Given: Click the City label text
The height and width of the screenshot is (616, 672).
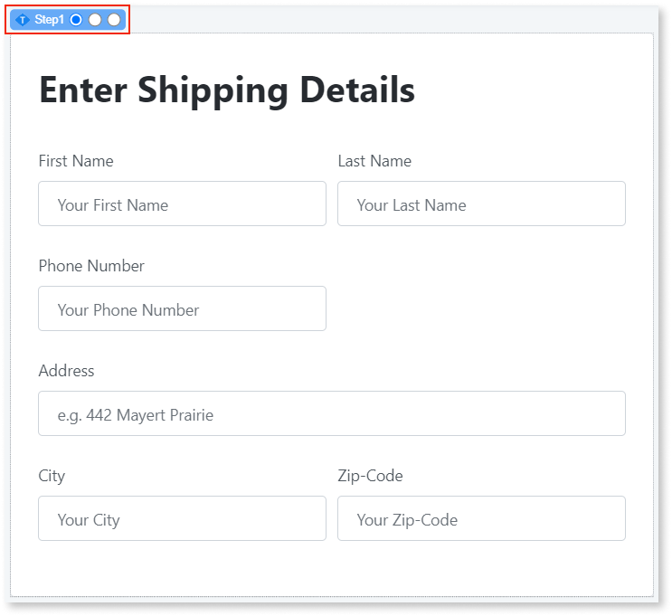Looking at the screenshot, I should point(52,476).
